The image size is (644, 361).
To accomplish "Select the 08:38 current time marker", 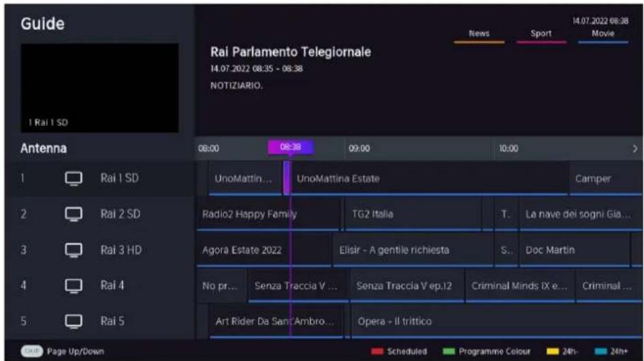I will pos(291,148).
